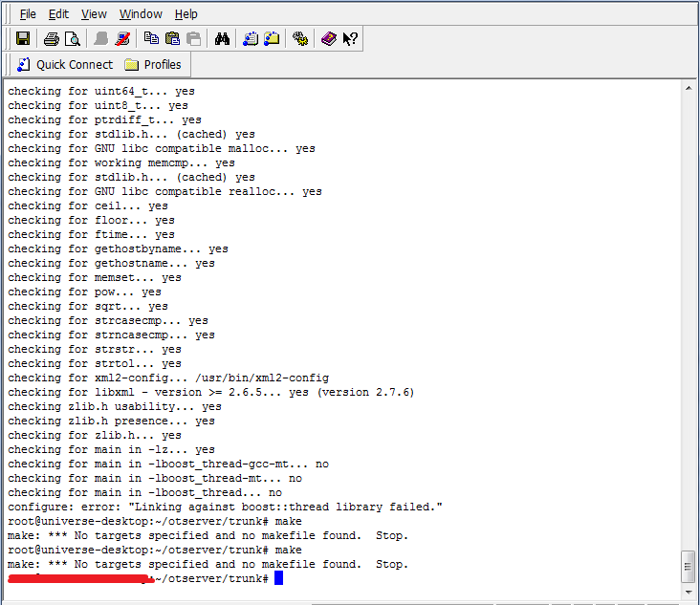700x605 pixels.
Task: Open the File menu
Action: pos(28,14)
